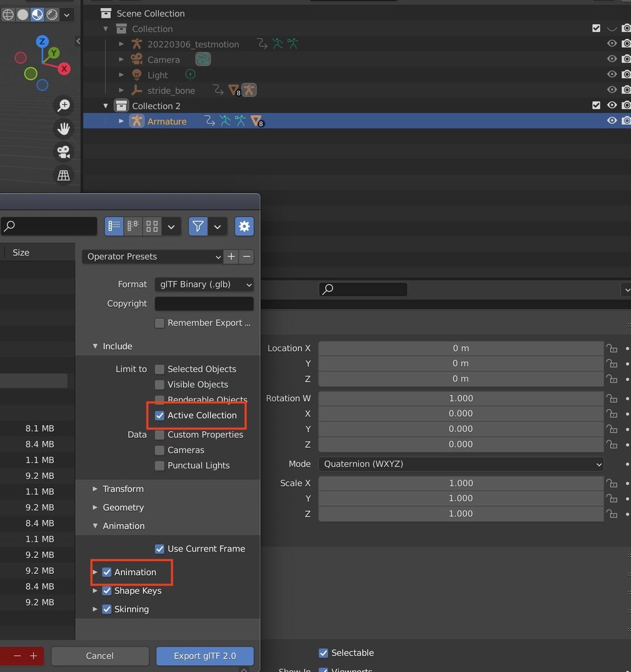The height and width of the screenshot is (672, 631).
Task: Cancel the export dialog
Action: click(100, 656)
